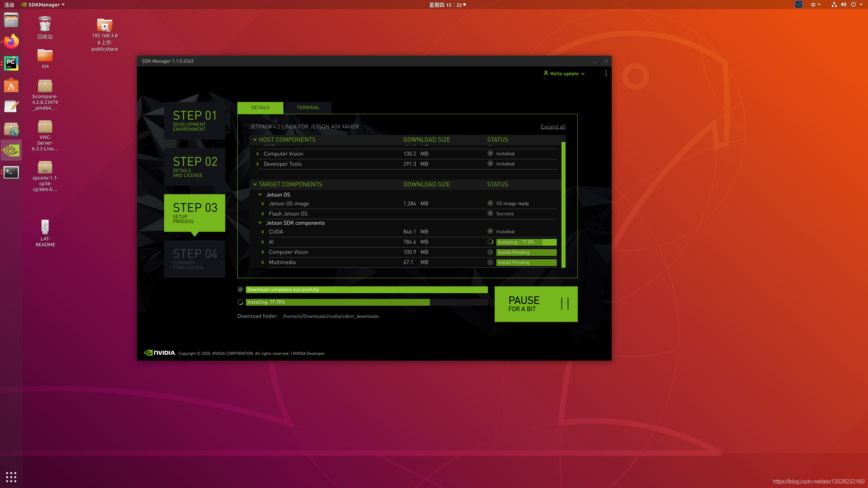868x488 pixels.
Task: Open PyCharm from the dock
Action: click(x=11, y=63)
